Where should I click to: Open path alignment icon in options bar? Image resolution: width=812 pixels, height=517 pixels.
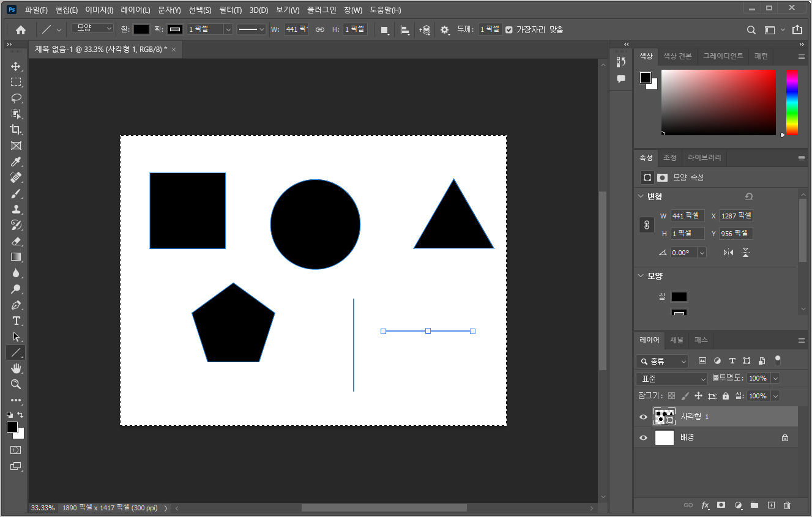tap(404, 29)
